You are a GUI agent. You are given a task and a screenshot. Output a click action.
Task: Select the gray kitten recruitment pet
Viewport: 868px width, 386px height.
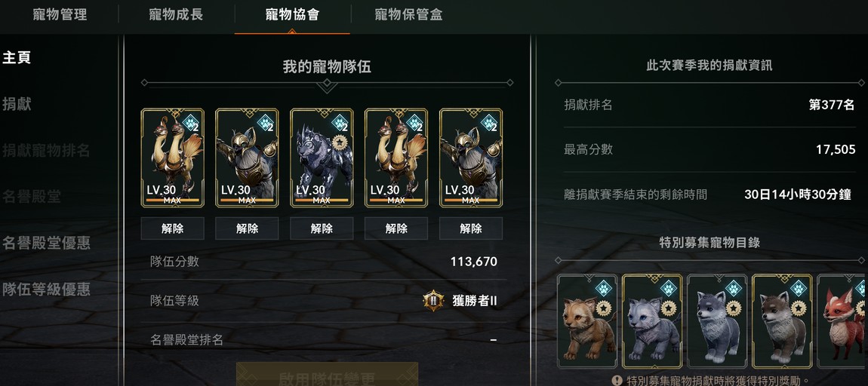652,321
